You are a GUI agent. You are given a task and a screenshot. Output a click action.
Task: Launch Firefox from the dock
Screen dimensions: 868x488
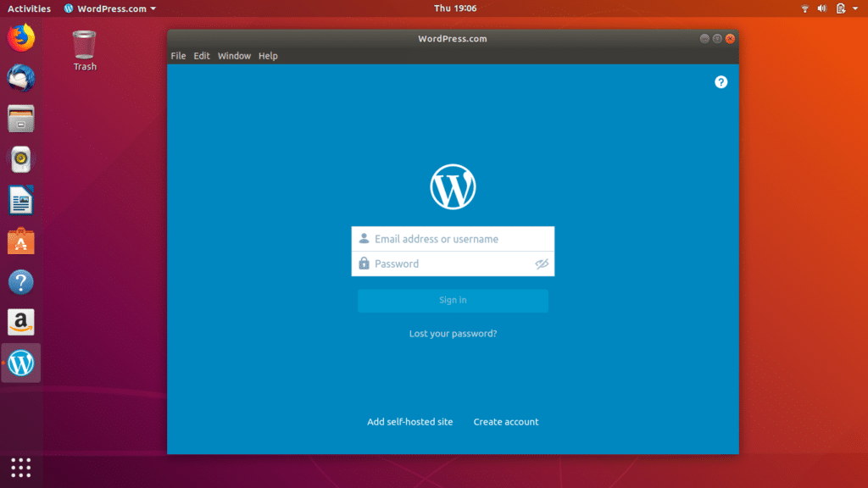20,37
